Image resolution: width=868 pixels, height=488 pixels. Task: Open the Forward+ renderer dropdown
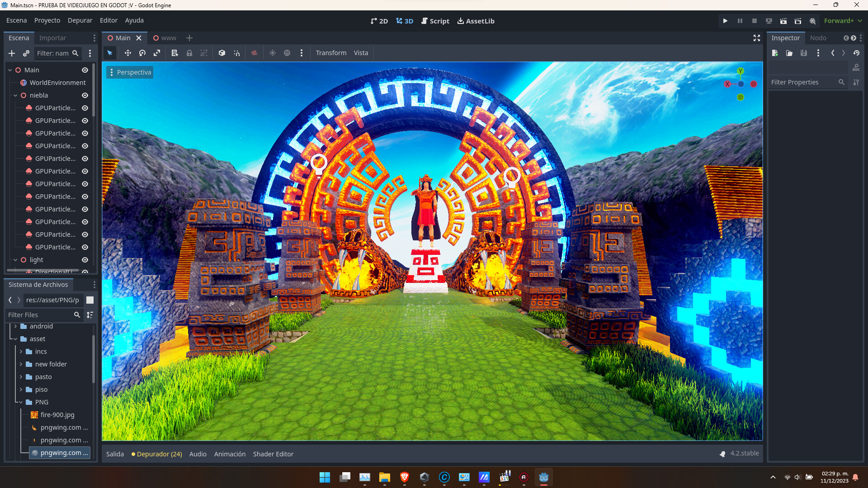tap(841, 21)
